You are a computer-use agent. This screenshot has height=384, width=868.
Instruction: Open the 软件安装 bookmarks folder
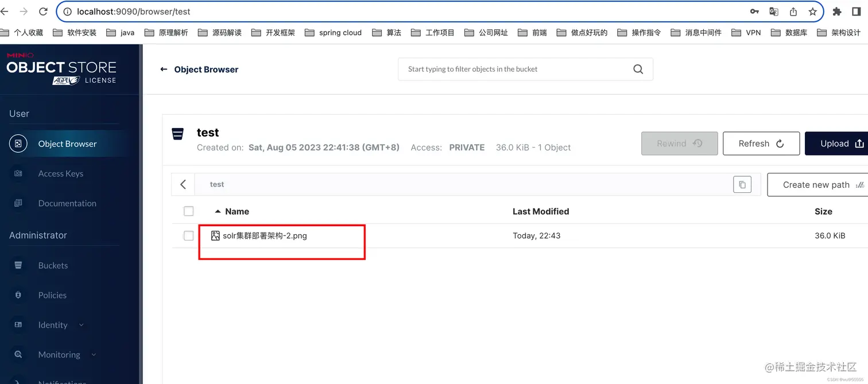75,33
